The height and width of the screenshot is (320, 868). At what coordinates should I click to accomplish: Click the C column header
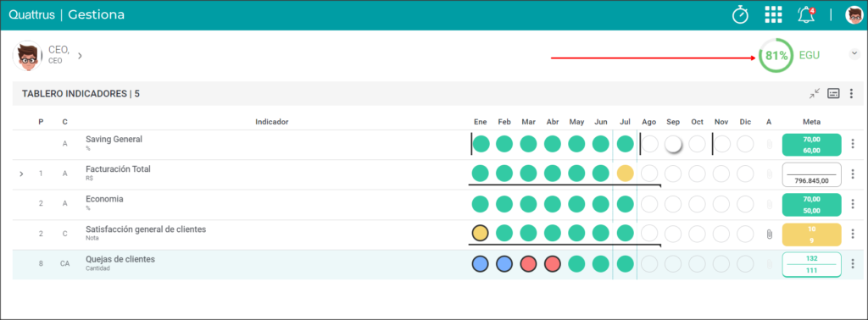(64, 122)
